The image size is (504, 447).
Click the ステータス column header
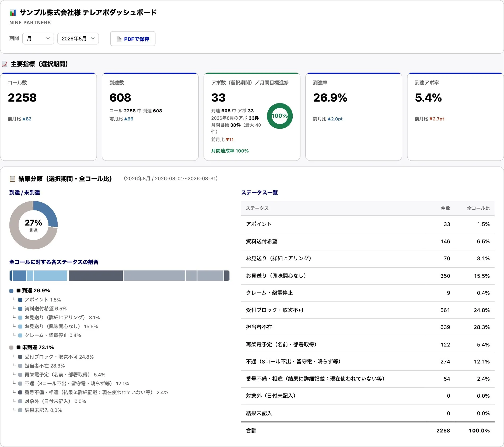[x=257, y=208]
